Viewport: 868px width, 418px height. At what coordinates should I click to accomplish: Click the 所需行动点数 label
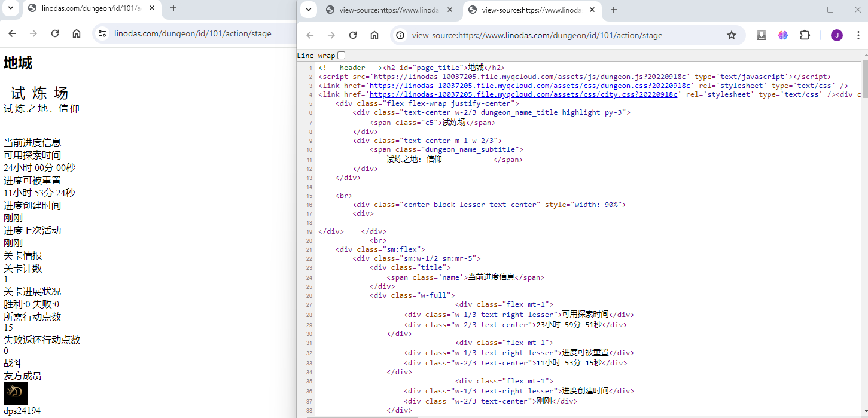coord(32,317)
